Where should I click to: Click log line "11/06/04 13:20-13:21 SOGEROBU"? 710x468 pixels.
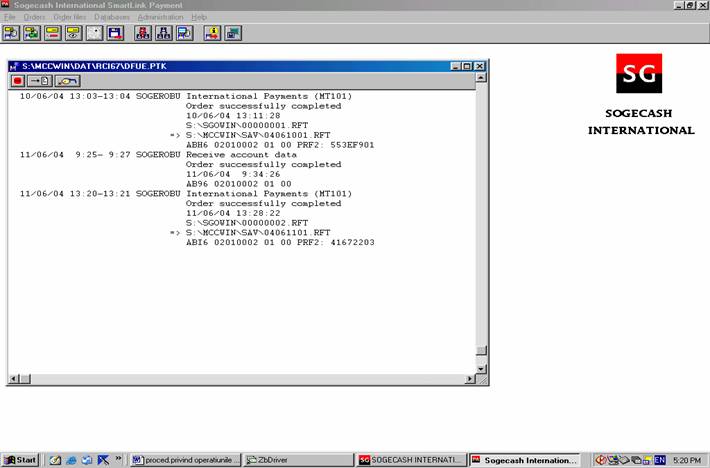coord(100,194)
